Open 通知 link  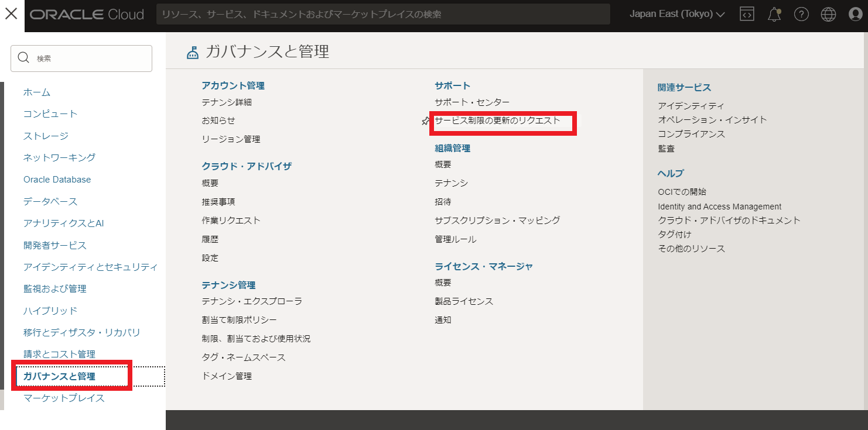pyautogui.click(x=443, y=320)
